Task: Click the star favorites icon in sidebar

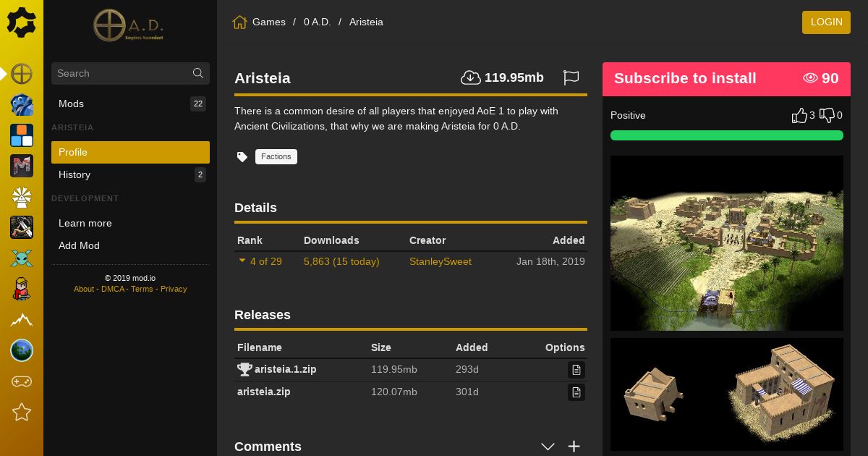Action: (22, 412)
